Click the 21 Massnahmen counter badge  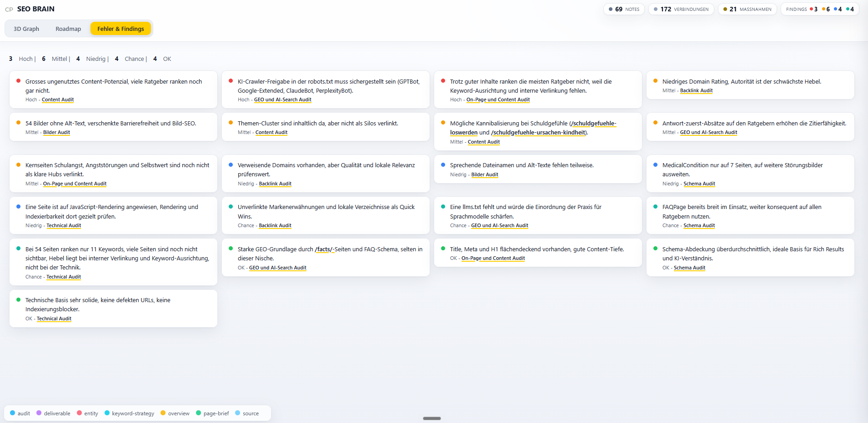[747, 9]
